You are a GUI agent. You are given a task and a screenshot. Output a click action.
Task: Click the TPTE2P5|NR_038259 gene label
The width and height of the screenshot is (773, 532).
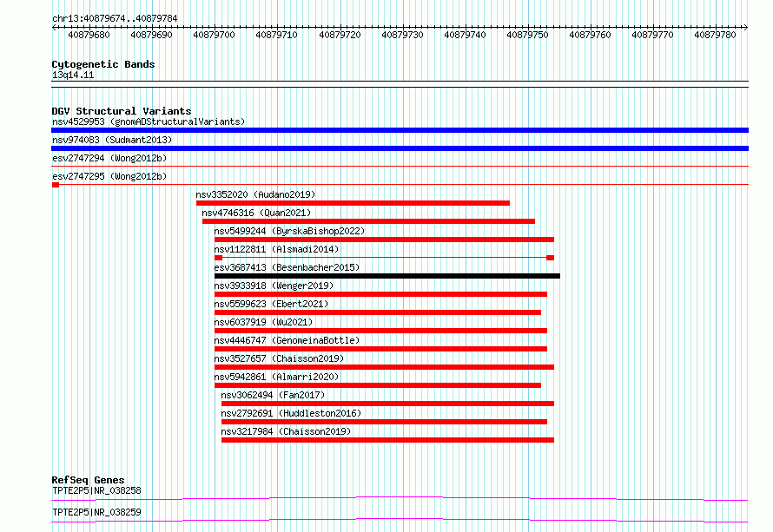point(96,512)
